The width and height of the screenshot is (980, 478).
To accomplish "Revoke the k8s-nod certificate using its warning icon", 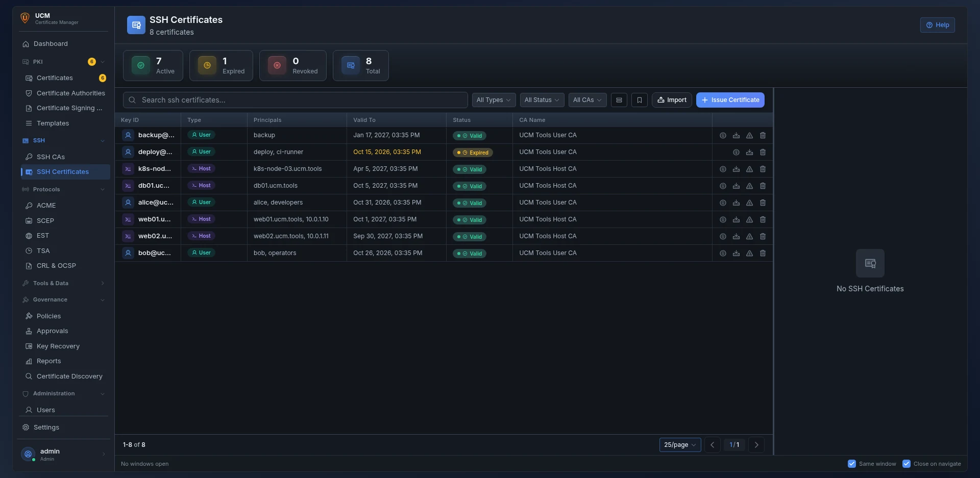I will pyautogui.click(x=749, y=169).
